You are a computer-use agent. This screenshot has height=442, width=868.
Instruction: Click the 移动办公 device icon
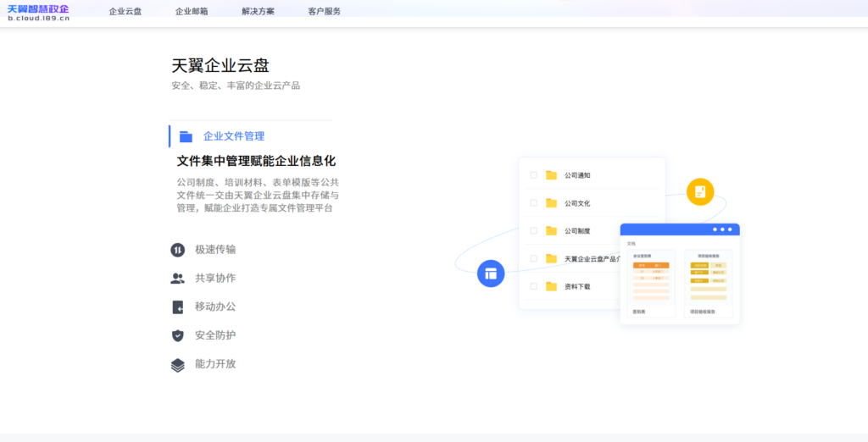(x=177, y=307)
